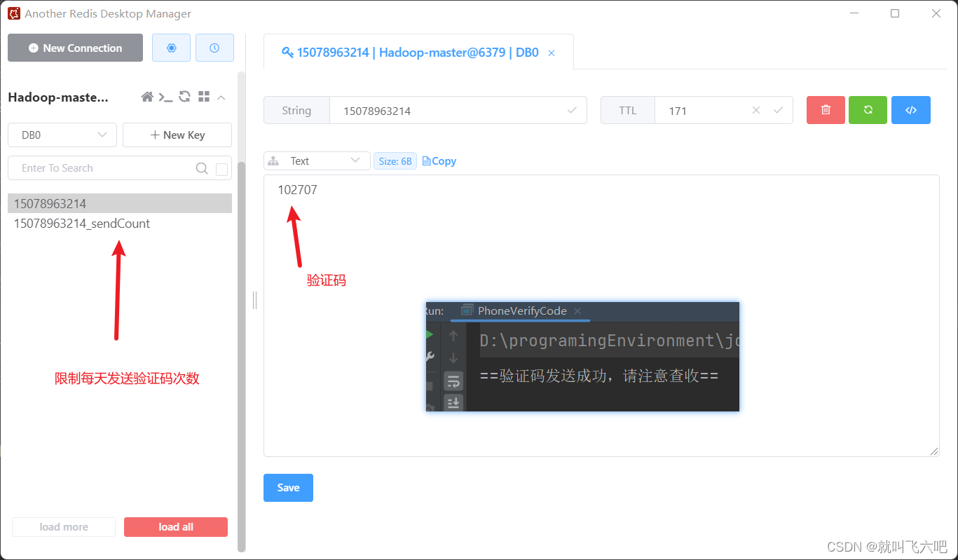Focus the Enter To Search field

105,168
